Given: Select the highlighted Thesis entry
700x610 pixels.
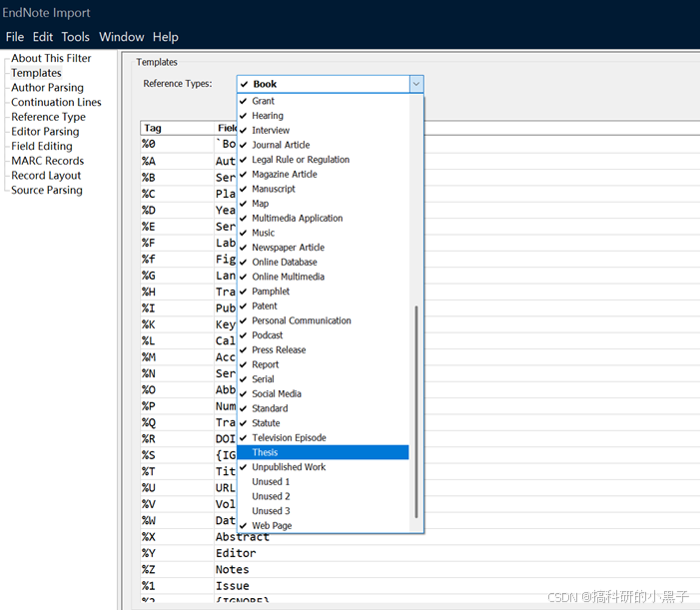Looking at the screenshot, I should pyautogui.click(x=323, y=452).
